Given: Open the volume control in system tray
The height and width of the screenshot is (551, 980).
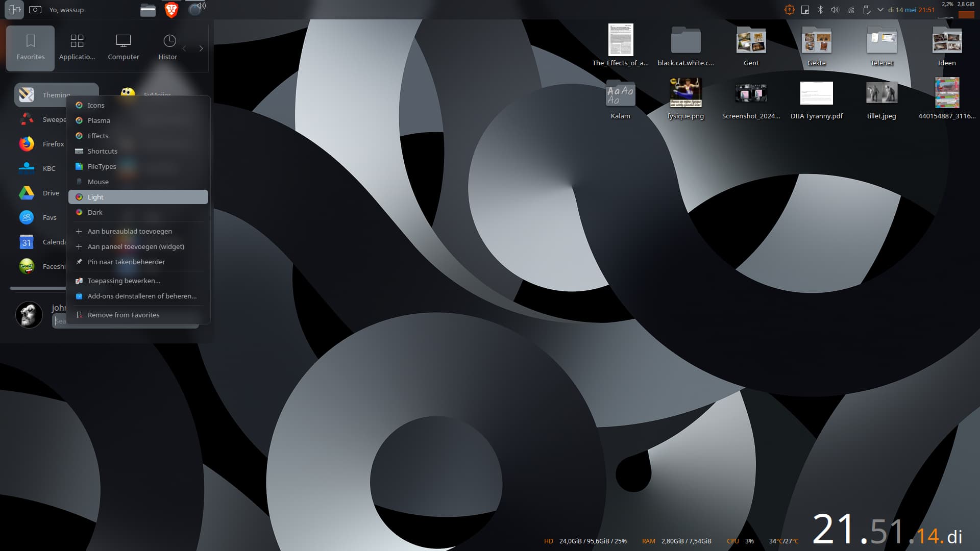Looking at the screenshot, I should 835,10.
